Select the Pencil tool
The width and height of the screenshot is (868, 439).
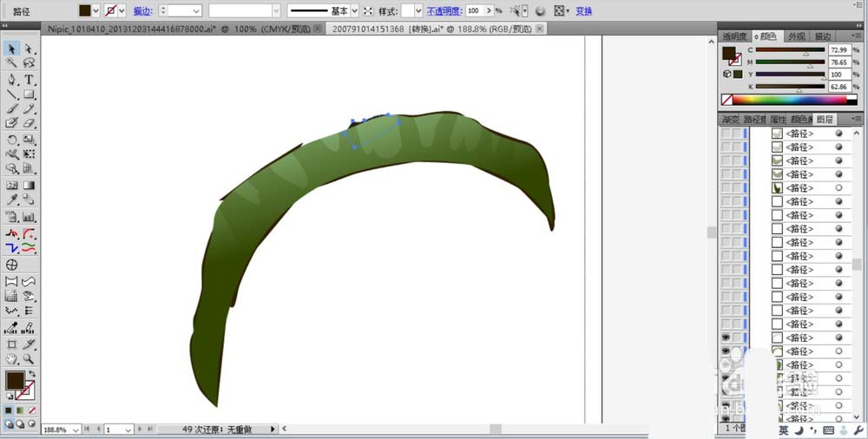(29, 108)
